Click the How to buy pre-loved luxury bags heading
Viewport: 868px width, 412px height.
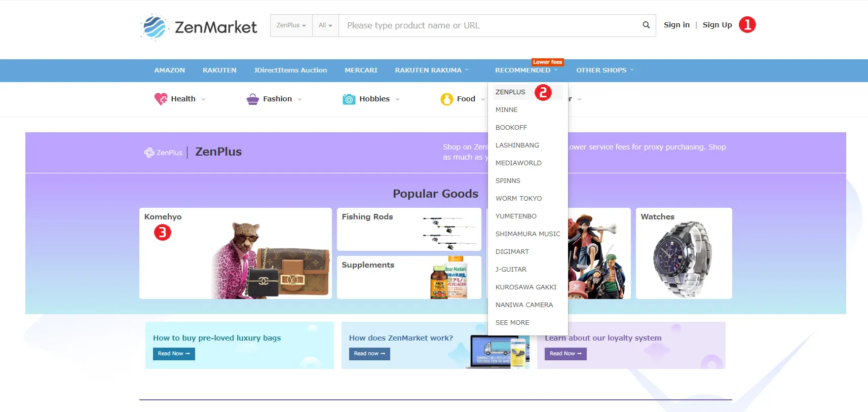[x=217, y=338]
